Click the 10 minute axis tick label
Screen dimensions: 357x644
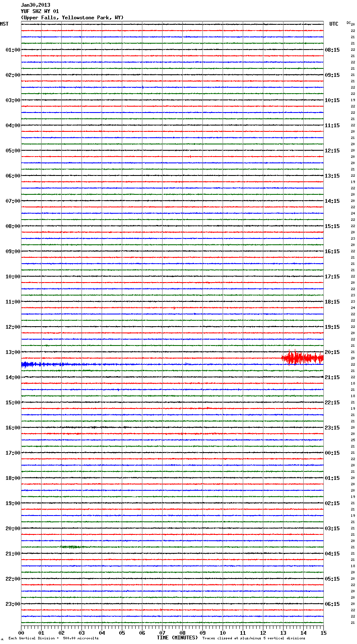tap(223, 633)
